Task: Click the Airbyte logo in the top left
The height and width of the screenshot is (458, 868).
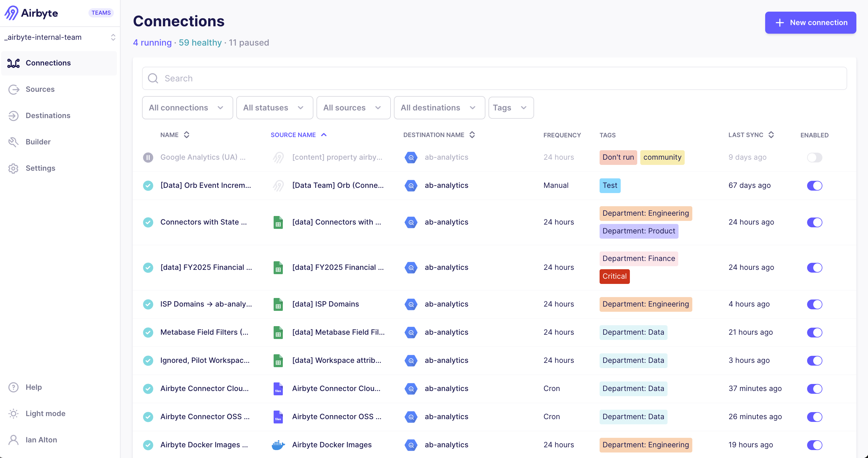Action: (x=31, y=13)
